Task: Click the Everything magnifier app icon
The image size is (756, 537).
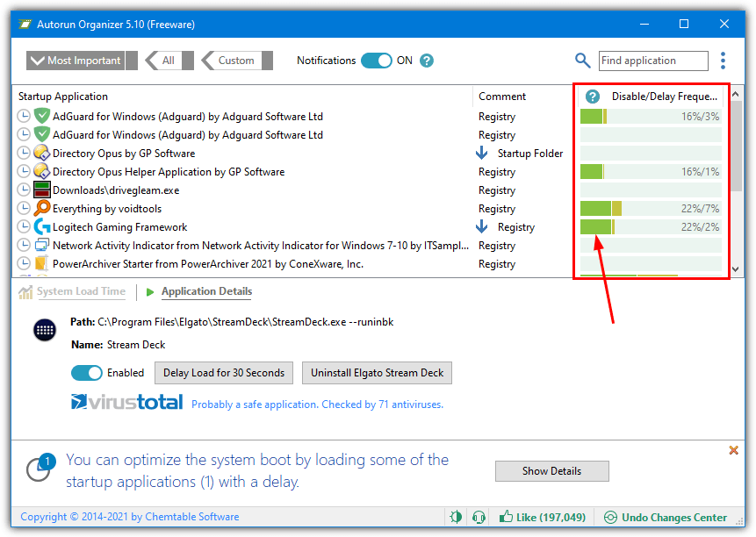Action: tap(42, 208)
